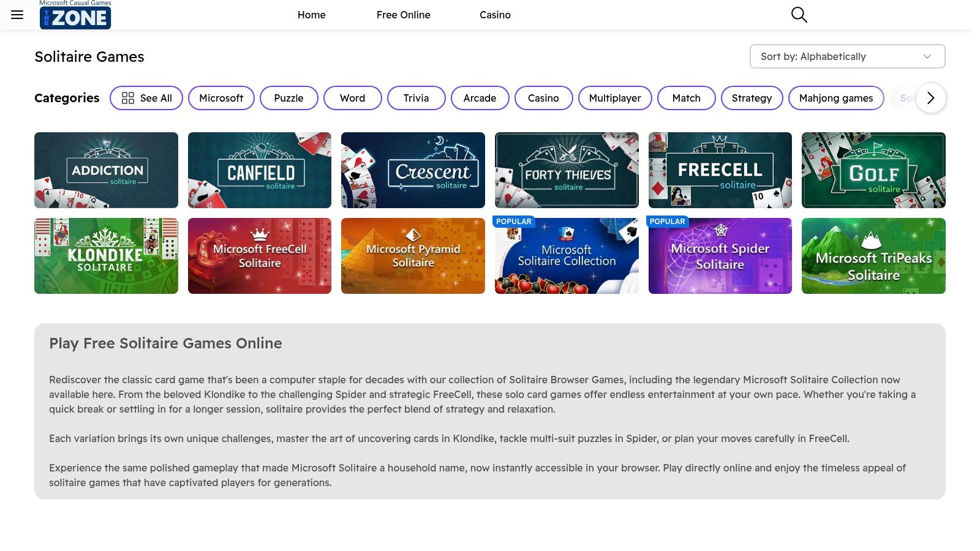Select the Trivia category chip
Image resolution: width=980 pixels, height=551 pixels.
pos(417,98)
